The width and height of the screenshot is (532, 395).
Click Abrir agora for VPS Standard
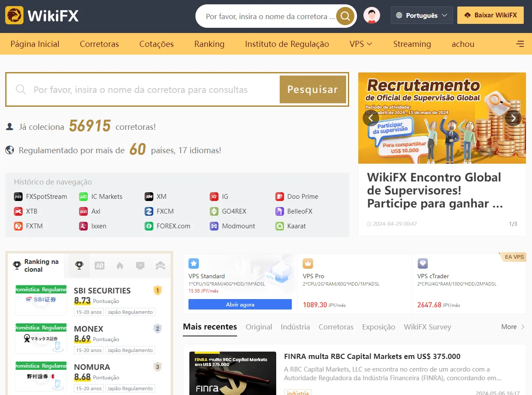point(240,304)
